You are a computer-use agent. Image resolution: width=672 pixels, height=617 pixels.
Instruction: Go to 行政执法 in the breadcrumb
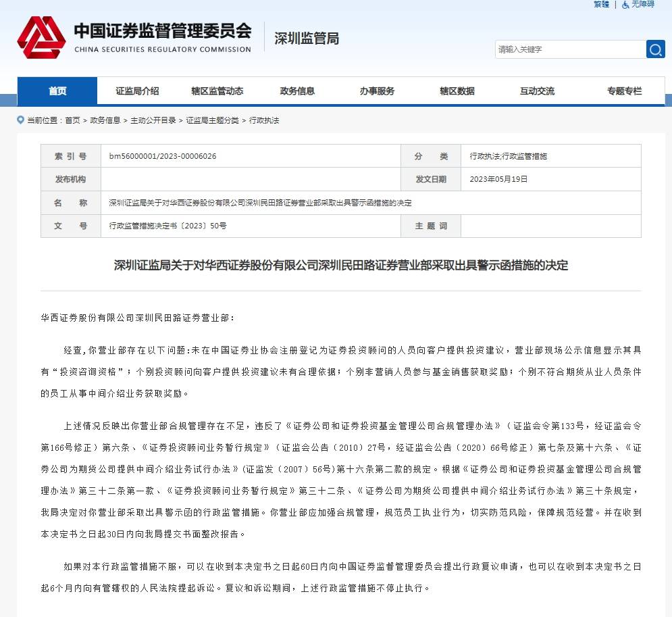click(264, 120)
